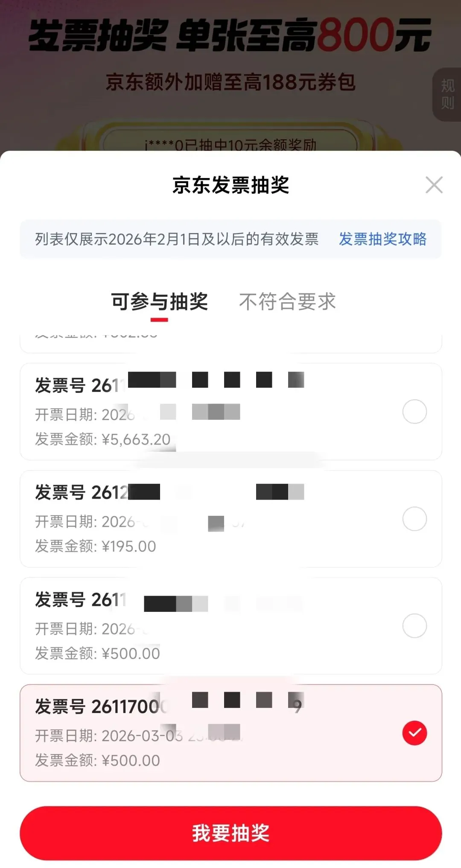
Task: Tap the 京东发票抽奖 dialog title
Action: point(231,185)
